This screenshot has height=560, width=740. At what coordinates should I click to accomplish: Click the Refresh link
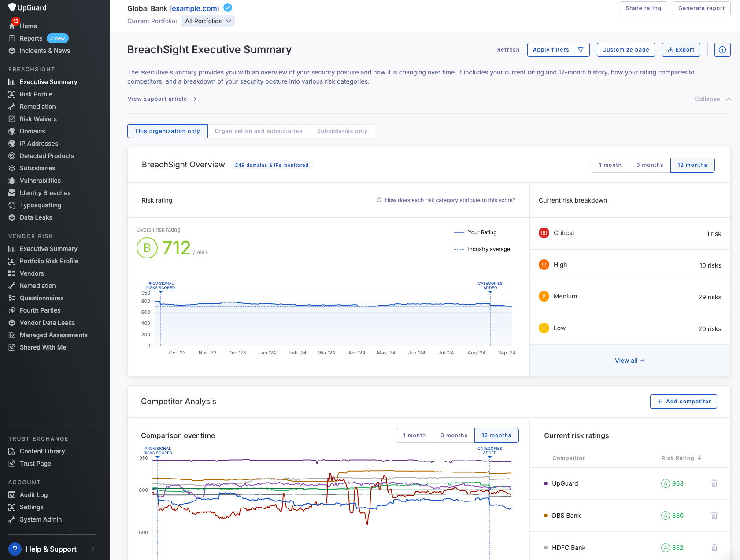tap(508, 50)
